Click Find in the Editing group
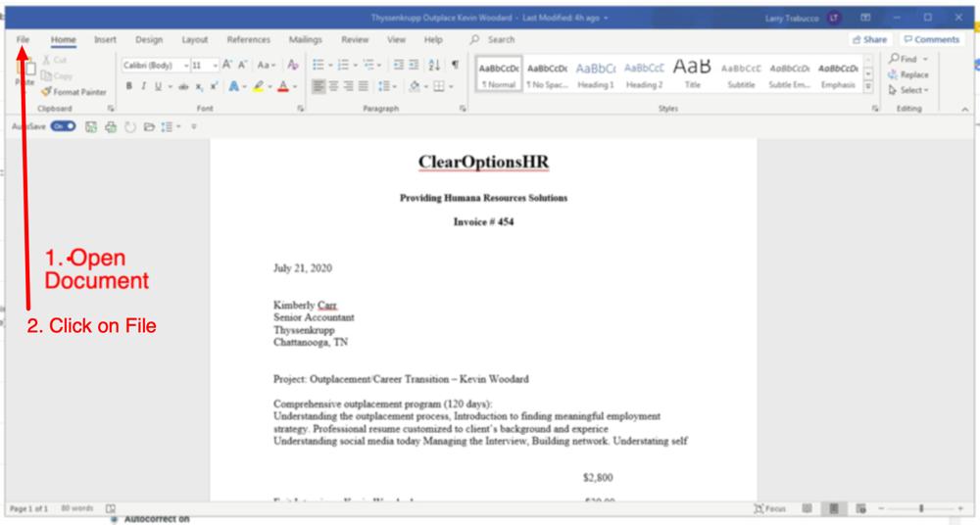Image resolution: width=980 pixels, height=525 pixels. pyautogui.click(x=907, y=59)
